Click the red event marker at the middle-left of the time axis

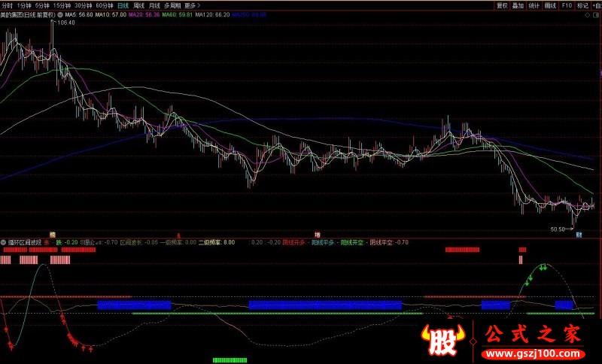(x=178, y=235)
